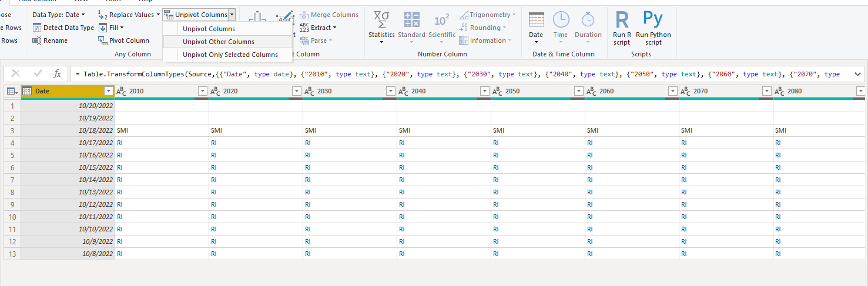Image resolution: width=868 pixels, height=286 pixels.
Task: Open the Statistics sigma icon
Action: coord(381,20)
